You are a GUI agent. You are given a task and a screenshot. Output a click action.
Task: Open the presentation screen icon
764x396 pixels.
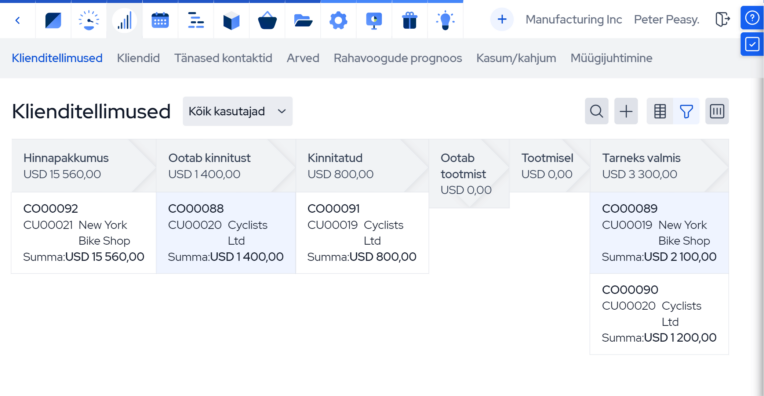pos(374,20)
